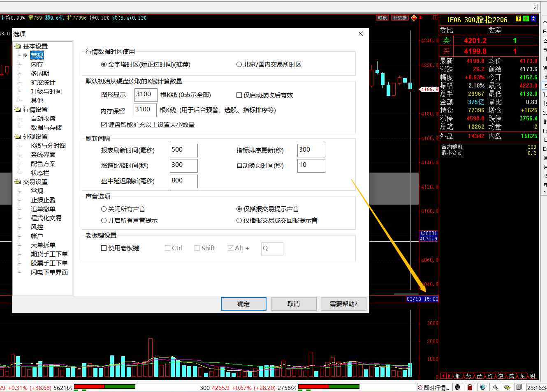Viewport: 547px width, 392px height.
Task: Click the anchor icon on price axis
Action: click(421, 18)
